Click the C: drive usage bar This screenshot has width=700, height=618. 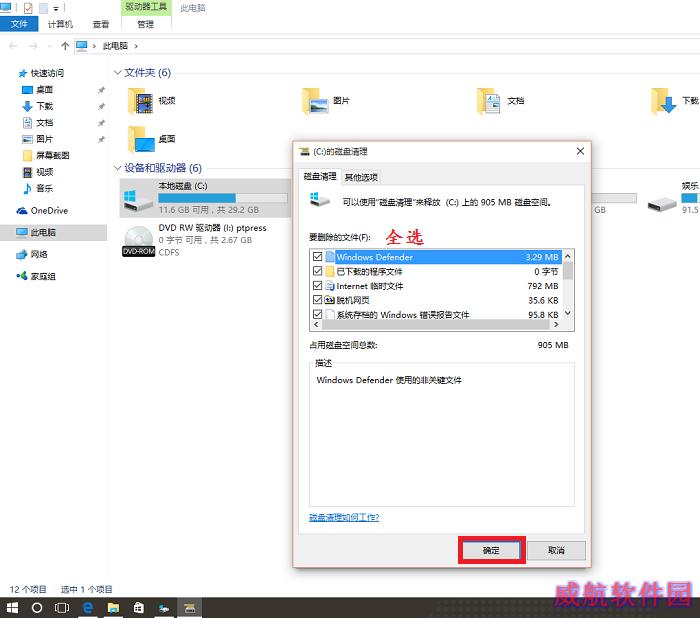point(223,198)
